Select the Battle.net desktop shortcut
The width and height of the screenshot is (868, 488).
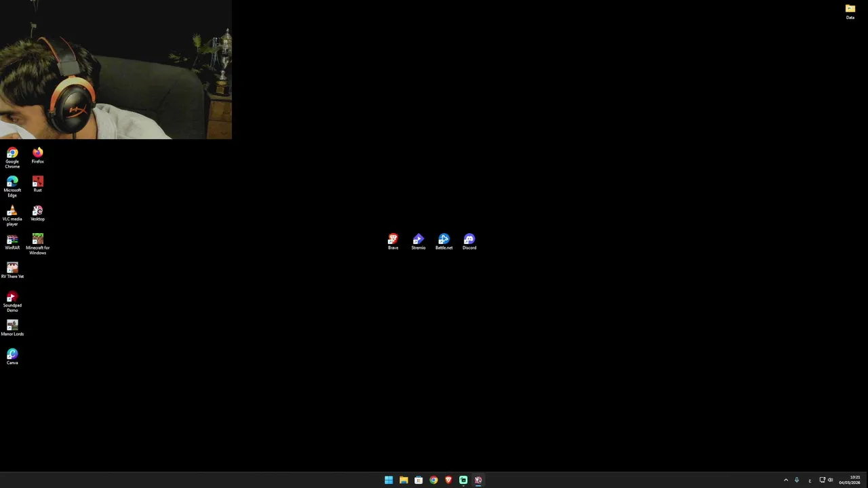pos(443,242)
